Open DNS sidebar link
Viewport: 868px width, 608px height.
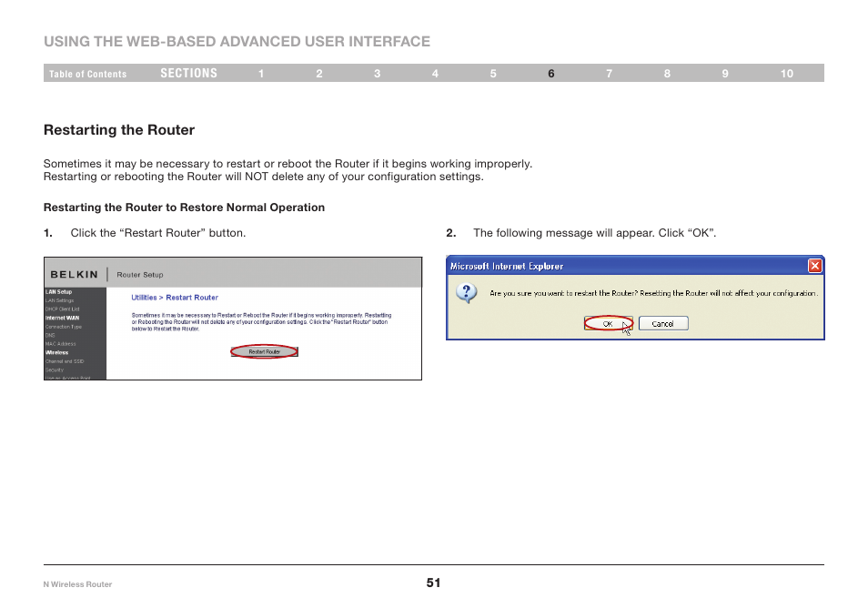tap(50, 335)
